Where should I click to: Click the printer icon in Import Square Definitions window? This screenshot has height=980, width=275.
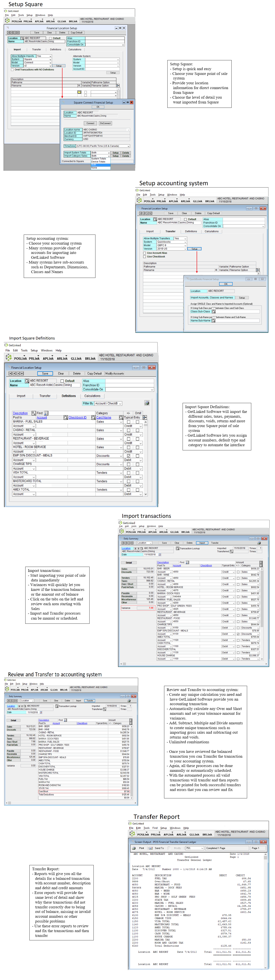pyautogui.click(x=147, y=403)
